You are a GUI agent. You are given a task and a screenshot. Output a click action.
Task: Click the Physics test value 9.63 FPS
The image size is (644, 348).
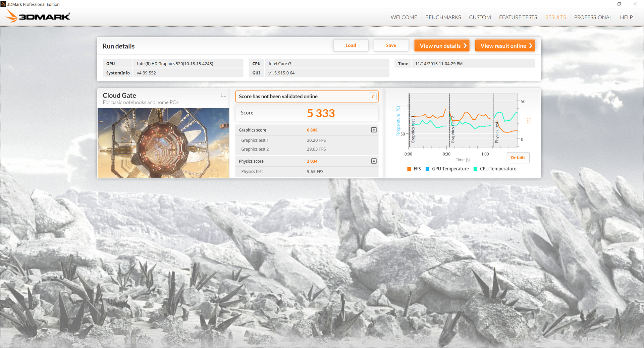[315, 172]
